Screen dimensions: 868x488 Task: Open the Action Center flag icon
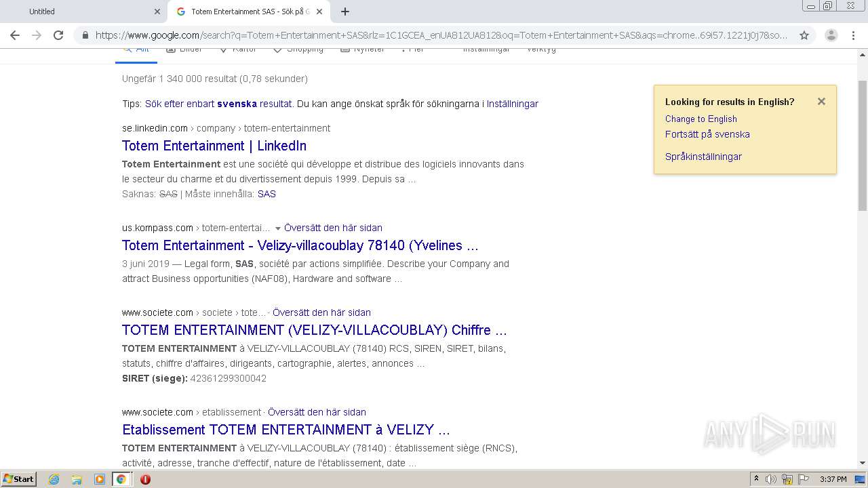tap(804, 479)
